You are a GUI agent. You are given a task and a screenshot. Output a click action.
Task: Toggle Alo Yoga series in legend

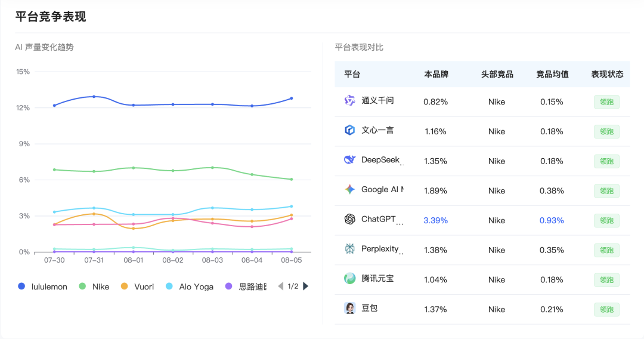[190, 286]
